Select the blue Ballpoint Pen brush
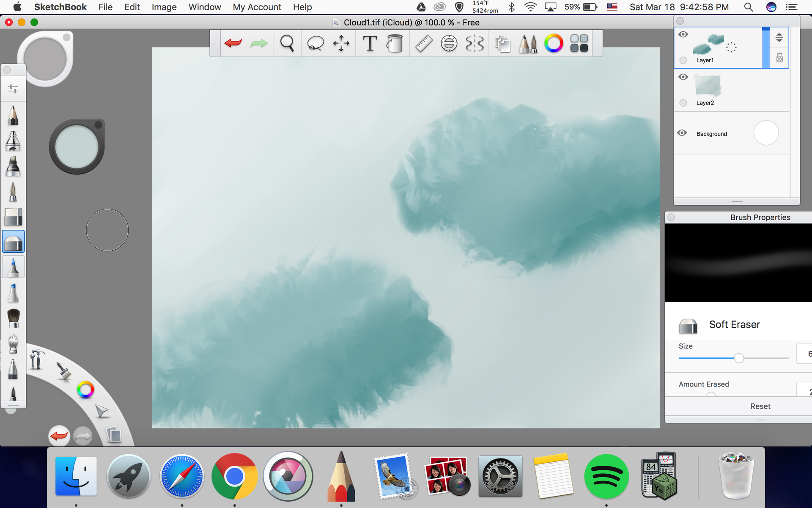This screenshot has width=812, height=508. [13, 268]
